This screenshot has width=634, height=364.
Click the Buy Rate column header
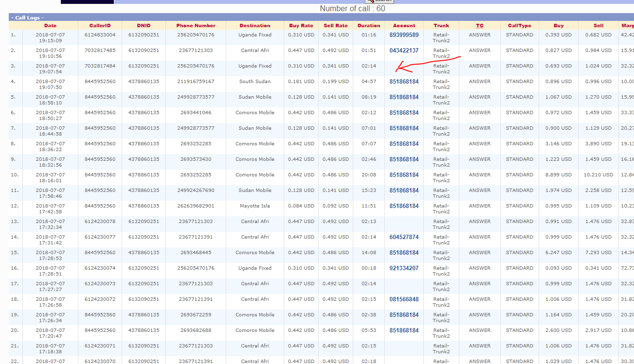pyautogui.click(x=301, y=26)
